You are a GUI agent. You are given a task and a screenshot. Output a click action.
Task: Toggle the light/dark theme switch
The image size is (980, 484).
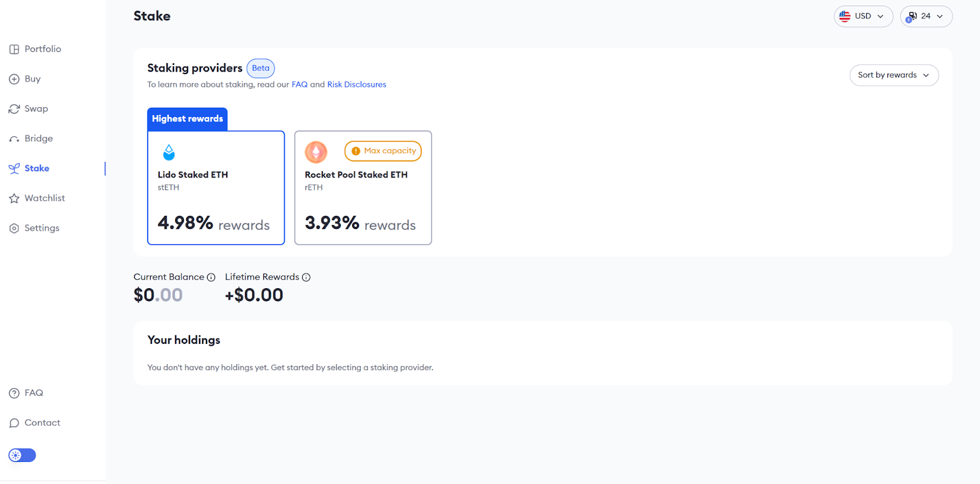click(22, 455)
